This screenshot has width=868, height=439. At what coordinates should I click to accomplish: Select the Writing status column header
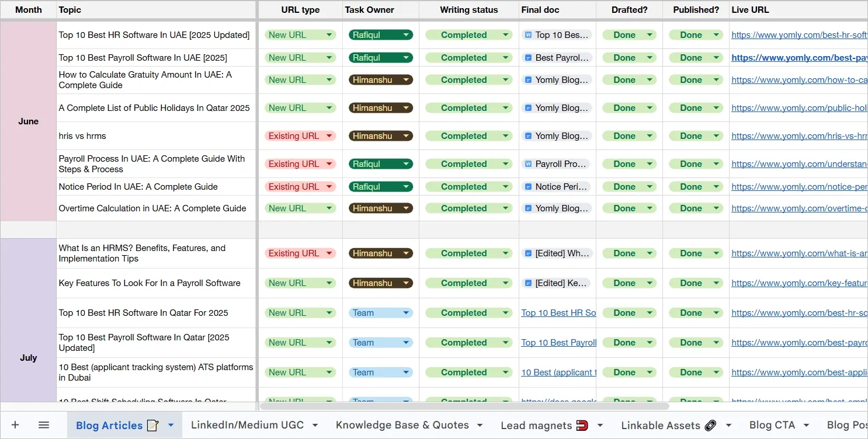tap(469, 10)
